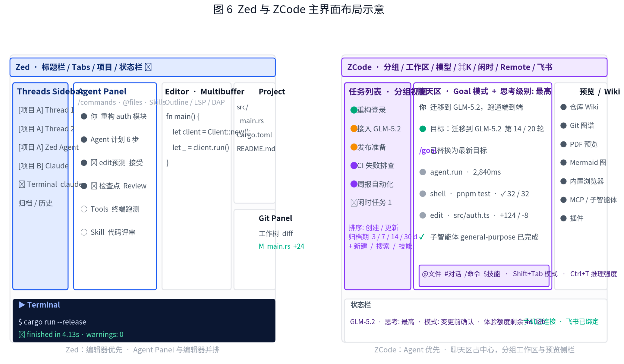Click the box icon before Terminal claude thread

(x=22, y=184)
